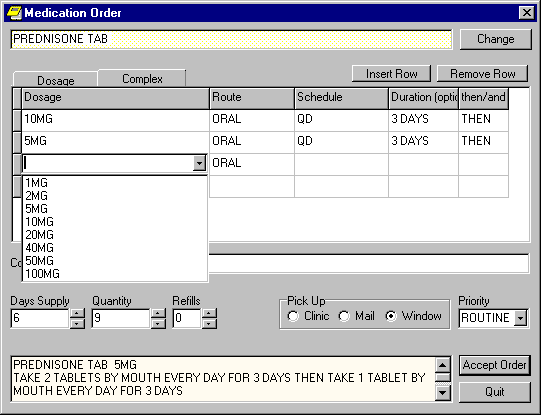Open the Priority ROUTINE dropdown
This screenshot has width=541, height=415.
(x=521, y=318)
